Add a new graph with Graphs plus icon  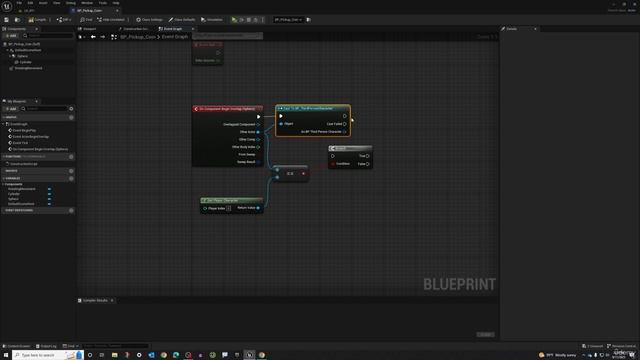[71, 118]
